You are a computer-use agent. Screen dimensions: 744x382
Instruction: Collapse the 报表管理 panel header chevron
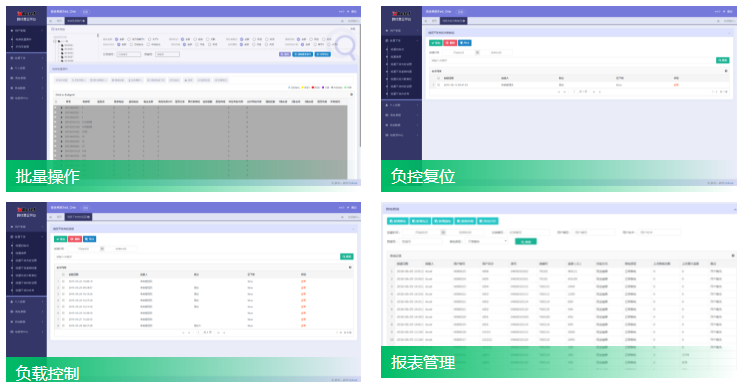tap(735, 209)
